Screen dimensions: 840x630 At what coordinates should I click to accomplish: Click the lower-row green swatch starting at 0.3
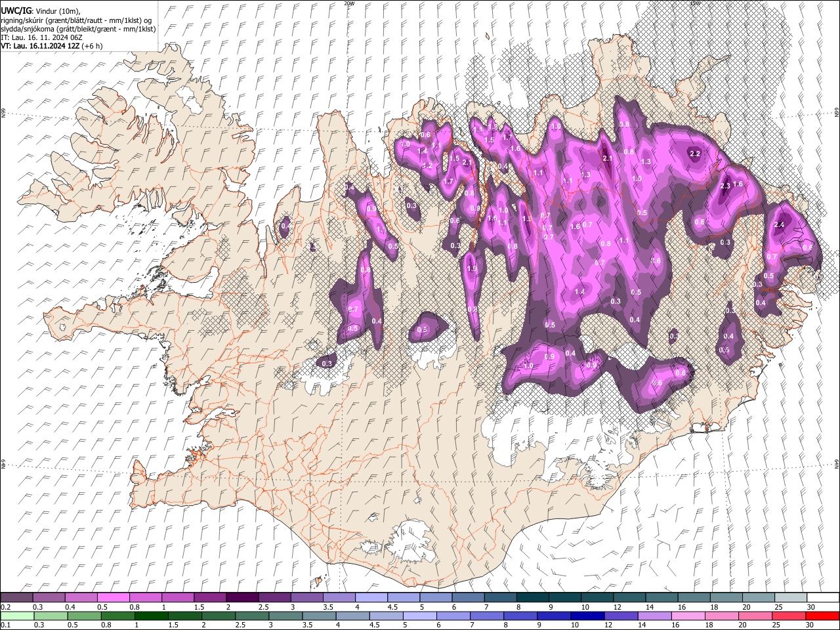point(51,616)
